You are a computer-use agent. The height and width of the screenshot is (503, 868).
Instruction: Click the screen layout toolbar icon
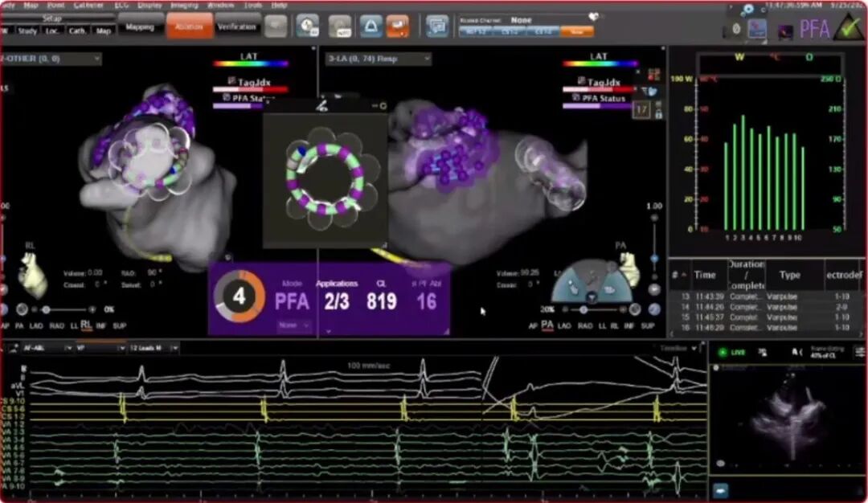point(437,27)
